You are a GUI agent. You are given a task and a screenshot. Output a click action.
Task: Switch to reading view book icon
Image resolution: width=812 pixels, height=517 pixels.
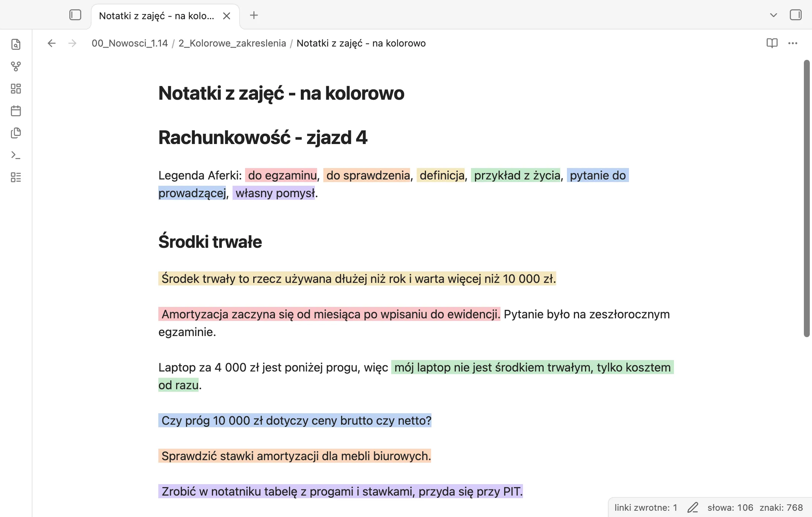(772, 43)
